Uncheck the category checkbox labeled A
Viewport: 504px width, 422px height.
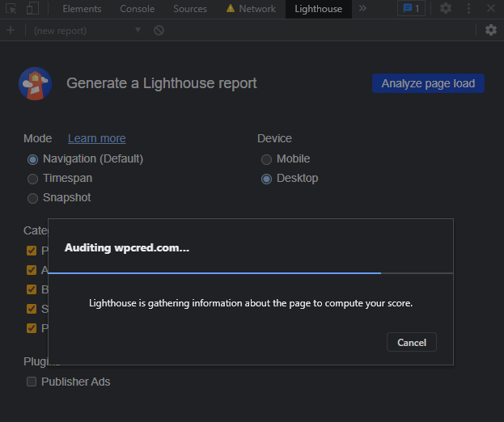[32, 270]
